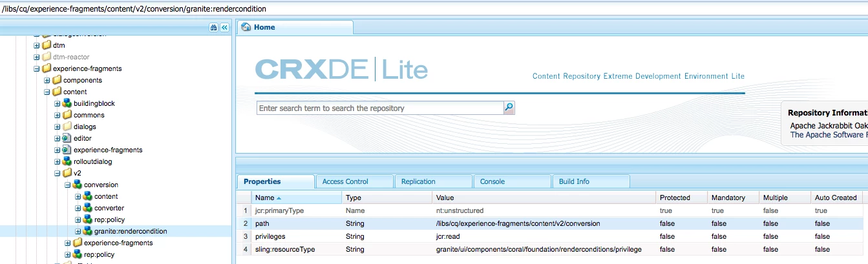Select the sling:resourceType property row
The height and width of the screenshot is (264, 868).
pyautogui.click(x=549, y=249)
